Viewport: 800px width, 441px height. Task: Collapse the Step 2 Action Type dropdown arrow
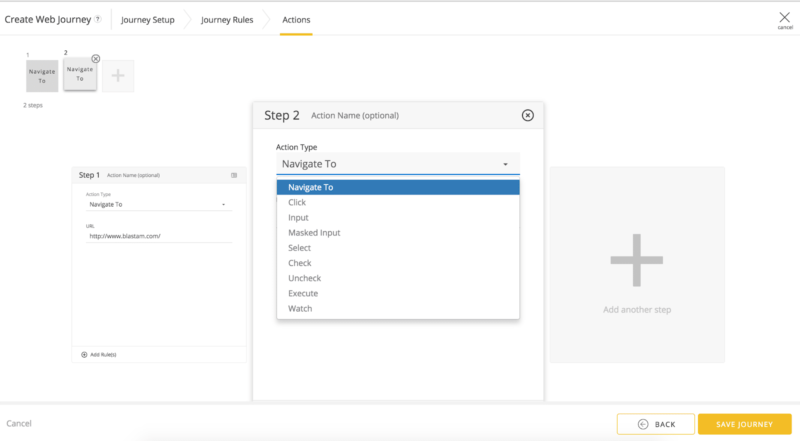(505, 164)
